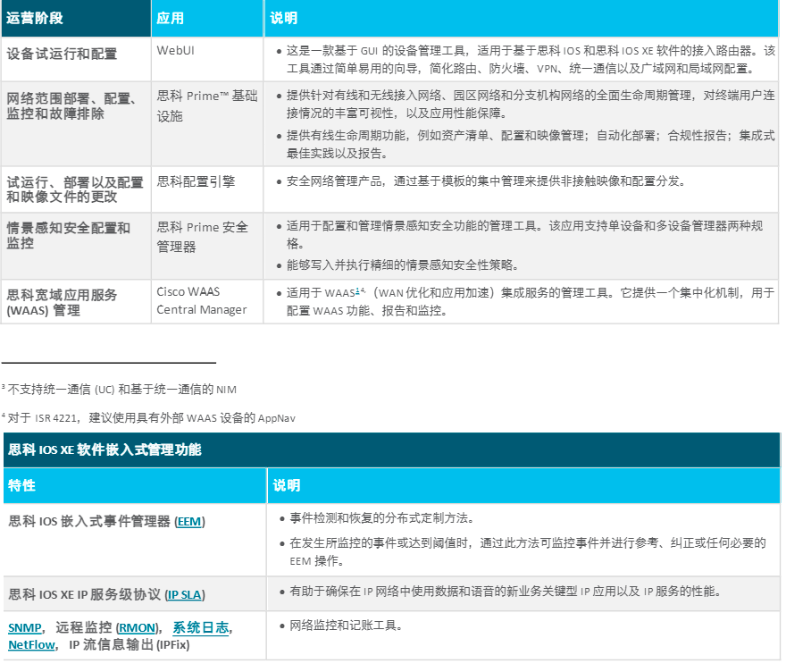The width and height of the screenshot is (786, 672).
Task: Click the 说明 column header
Action: point(280,18)
